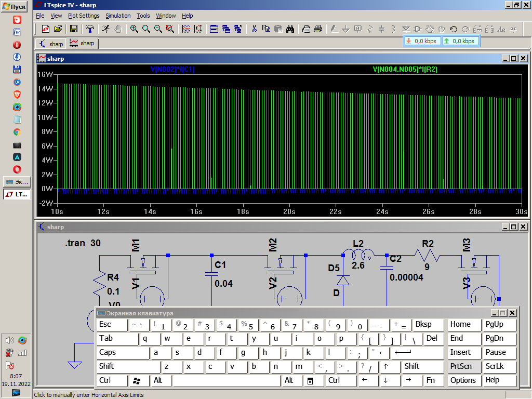Click the Пуск start button

click(x=14, y=6)
